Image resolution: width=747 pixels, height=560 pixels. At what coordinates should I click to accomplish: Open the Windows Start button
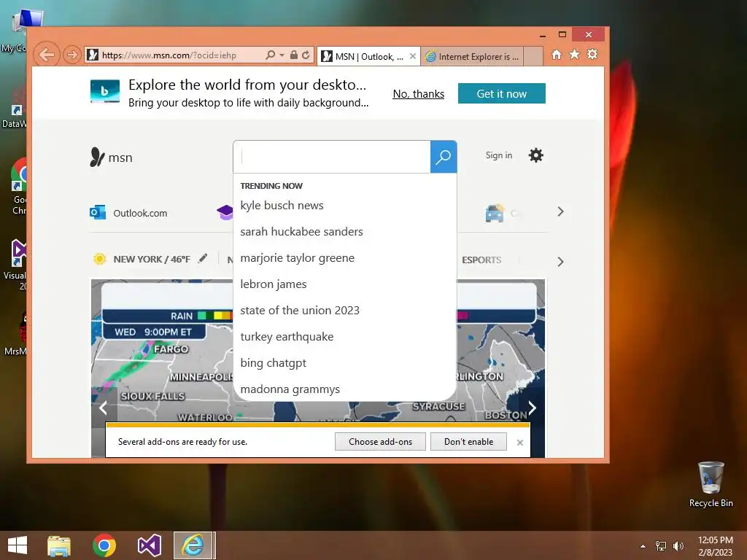pyautogui.click(x=18, y=545)
